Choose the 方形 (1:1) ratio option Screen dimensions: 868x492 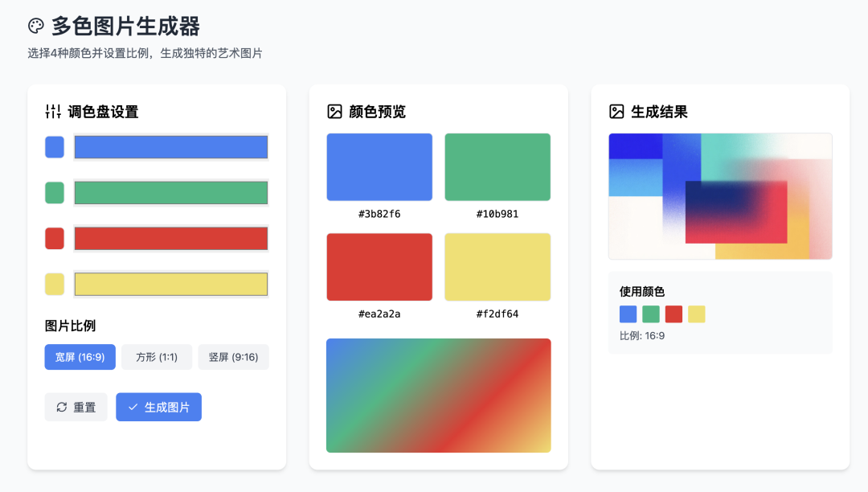(157, 357)
